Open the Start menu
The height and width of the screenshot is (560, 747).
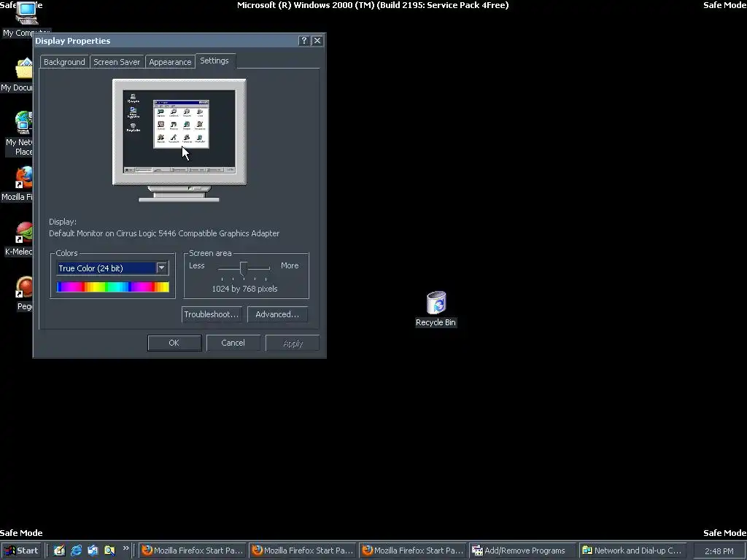coord(21,551)
